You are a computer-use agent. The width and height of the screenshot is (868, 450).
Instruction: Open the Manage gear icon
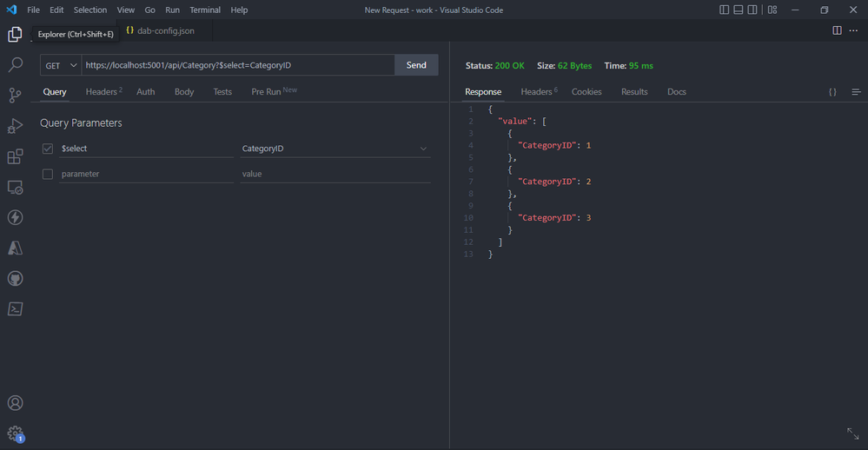(x=15, y=433)
